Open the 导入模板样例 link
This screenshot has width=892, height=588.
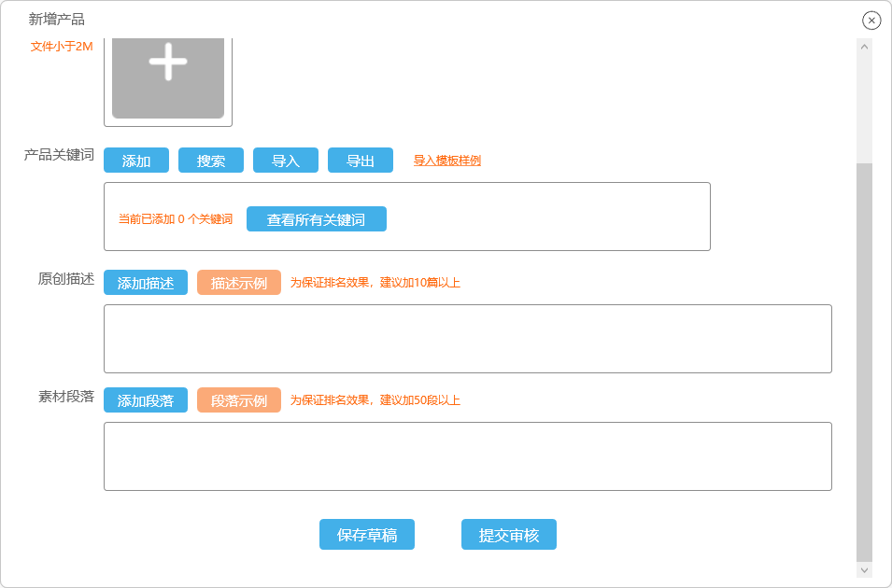pyautogui.click(x=447, y=161)
